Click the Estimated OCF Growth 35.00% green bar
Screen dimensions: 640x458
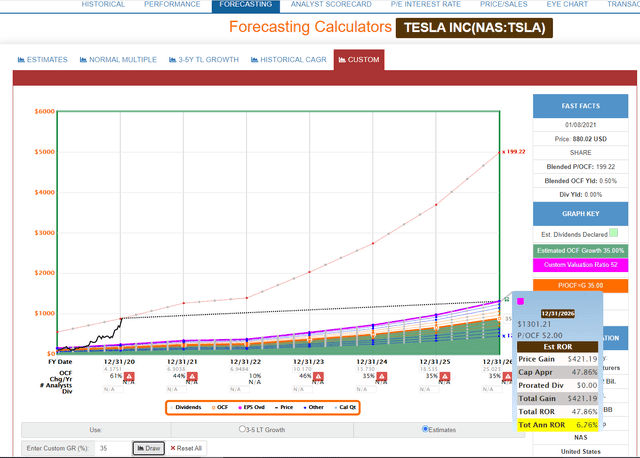click(580, 251)
